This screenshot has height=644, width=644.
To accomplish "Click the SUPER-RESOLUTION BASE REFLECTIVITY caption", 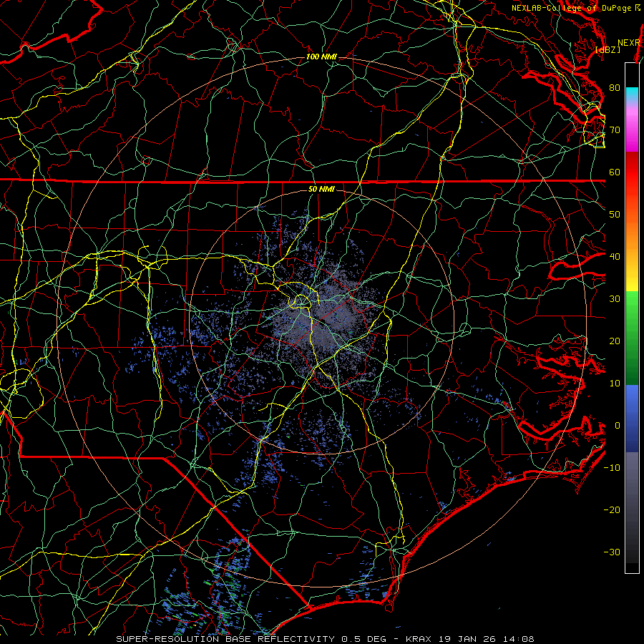I will 225,639.
